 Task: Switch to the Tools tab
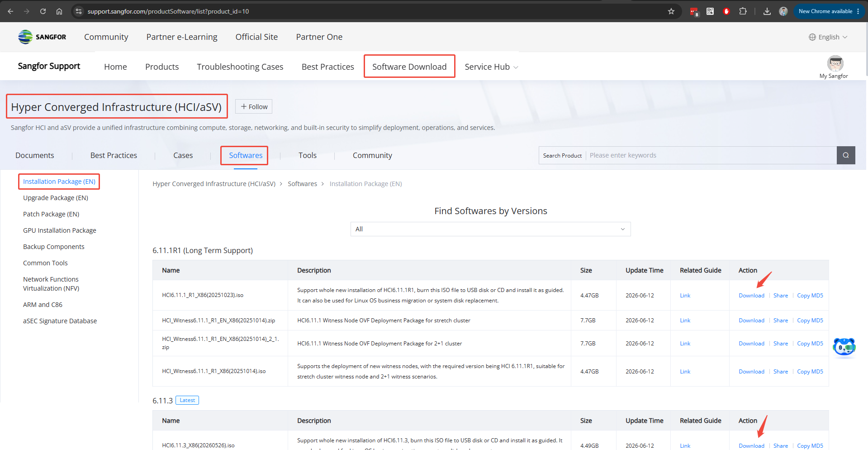(308, 155)
